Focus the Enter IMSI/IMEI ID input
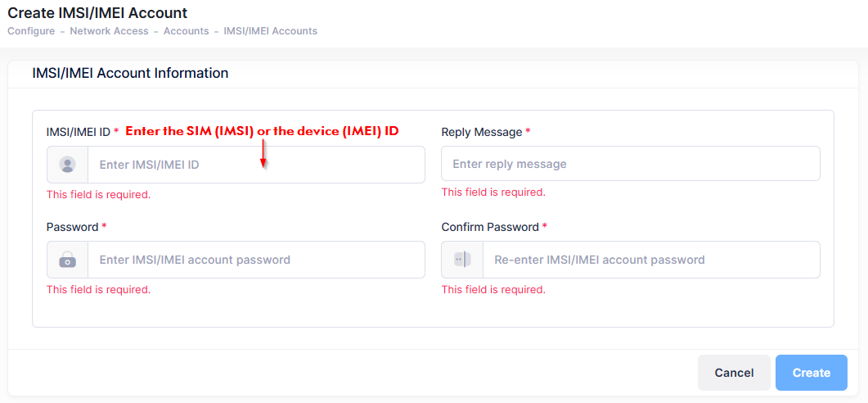The width and height of the screenshot is (868, 403). pyautogui.click(x=256, y=165)
